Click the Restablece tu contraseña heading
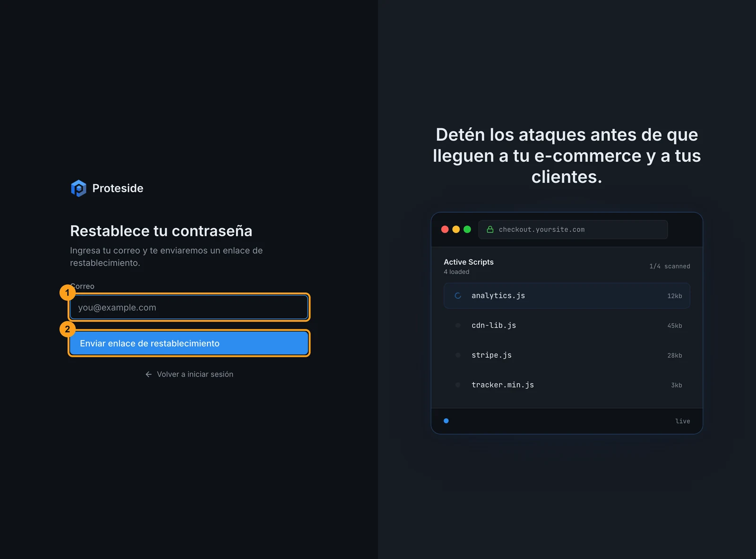Image resolution: width=756 pixels, height=559 pixels. [161, 231]
